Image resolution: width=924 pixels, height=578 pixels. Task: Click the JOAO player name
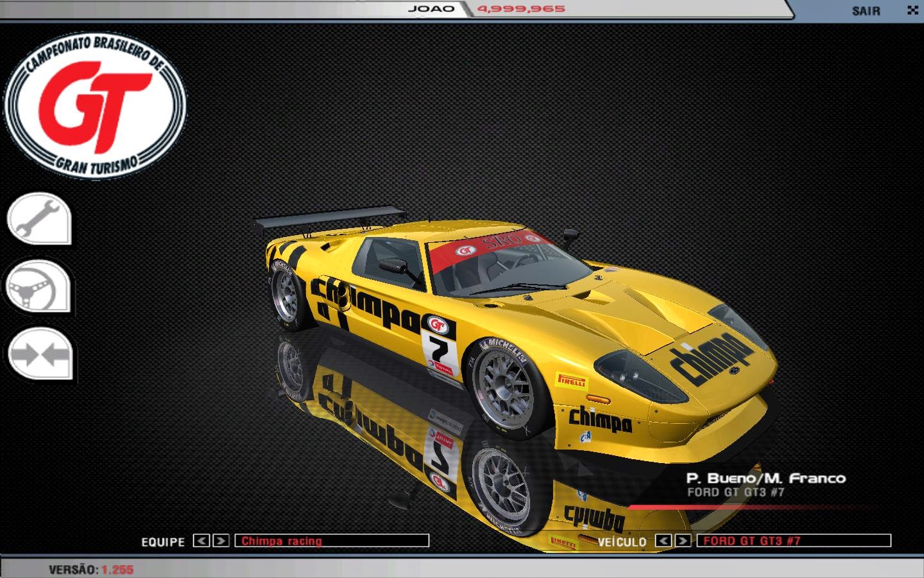coord(431,9)
